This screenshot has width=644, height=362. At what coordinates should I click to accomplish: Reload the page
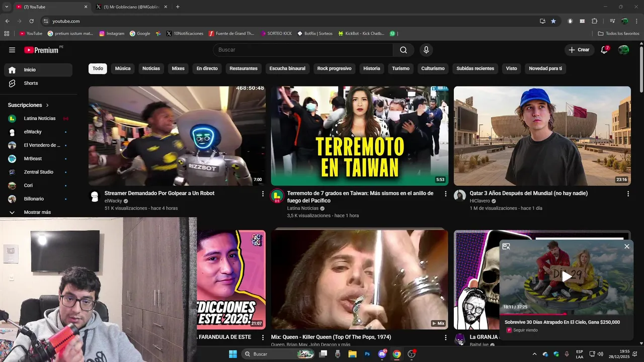click(31, 21)
